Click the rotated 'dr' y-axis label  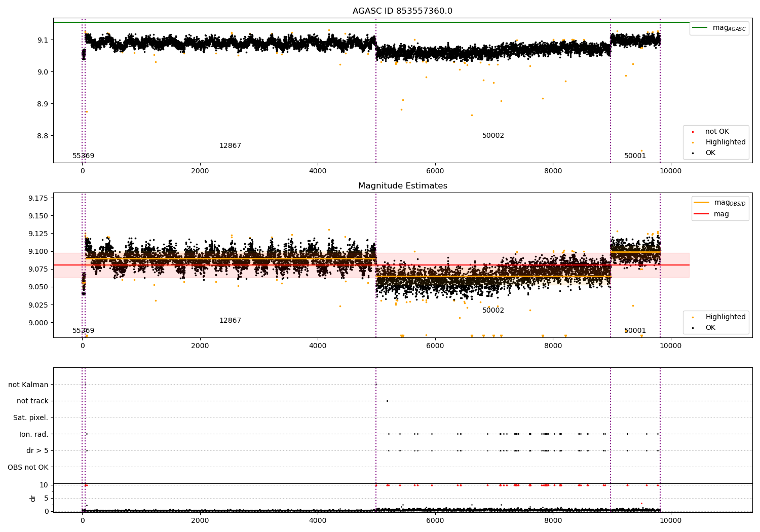pyautogui.click(x=33, y=498)
